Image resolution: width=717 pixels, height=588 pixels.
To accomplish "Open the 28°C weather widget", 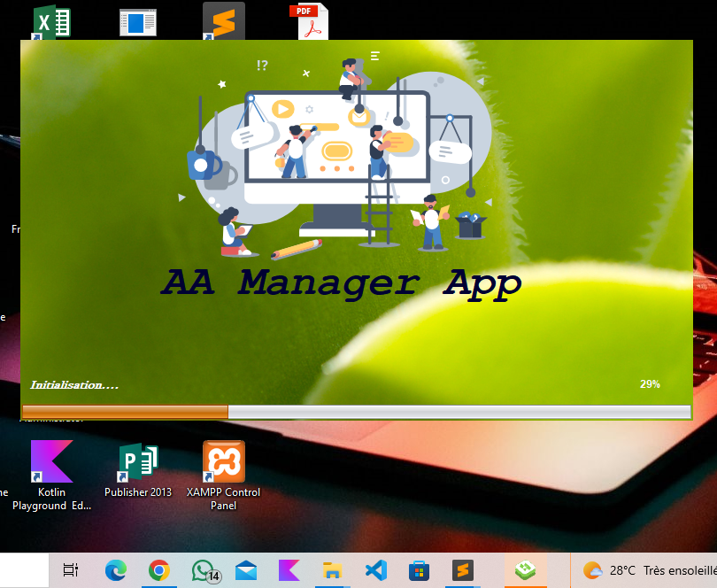I will pyautogui.click(x=648, y=570).
